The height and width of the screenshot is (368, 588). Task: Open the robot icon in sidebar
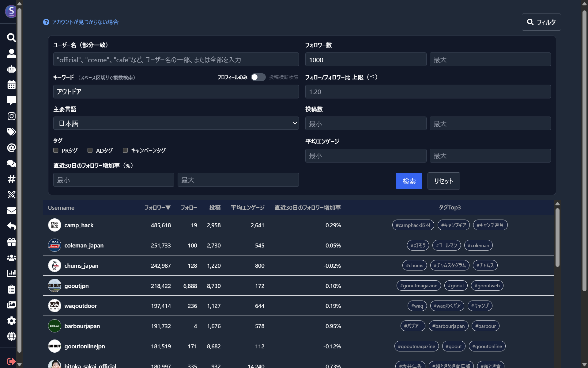tap(11, 69)
